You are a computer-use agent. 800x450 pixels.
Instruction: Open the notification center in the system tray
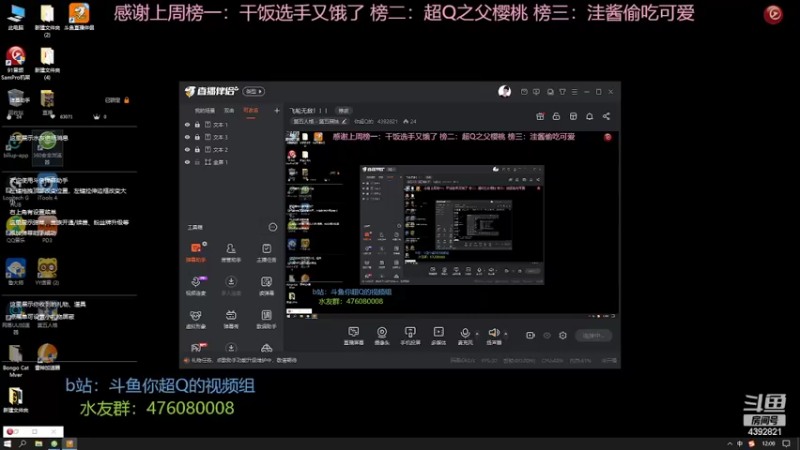pos(786,444)
